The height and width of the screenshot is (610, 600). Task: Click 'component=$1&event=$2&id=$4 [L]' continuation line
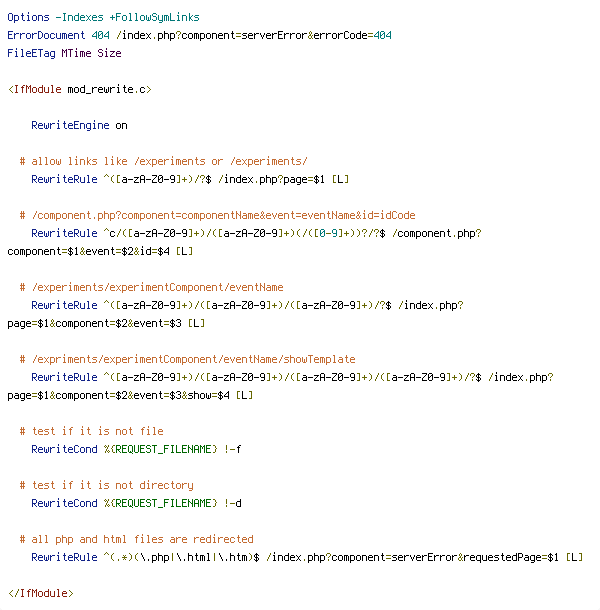tap(100, 251)
